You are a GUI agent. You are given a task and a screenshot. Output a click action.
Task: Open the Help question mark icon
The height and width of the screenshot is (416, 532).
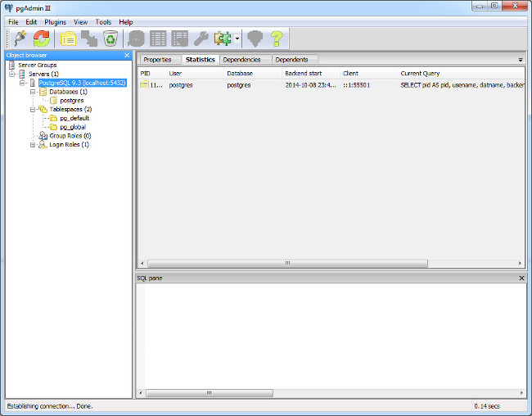point(277,38)
